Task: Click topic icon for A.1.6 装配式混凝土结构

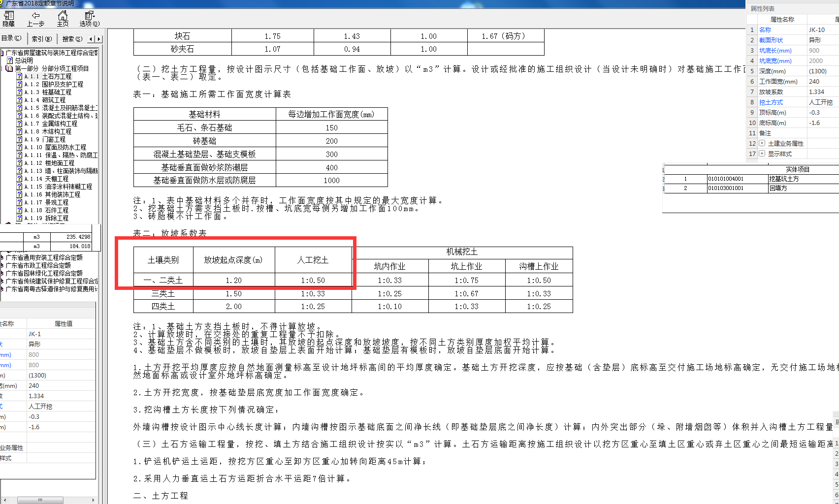Action: tap(19, 116)
